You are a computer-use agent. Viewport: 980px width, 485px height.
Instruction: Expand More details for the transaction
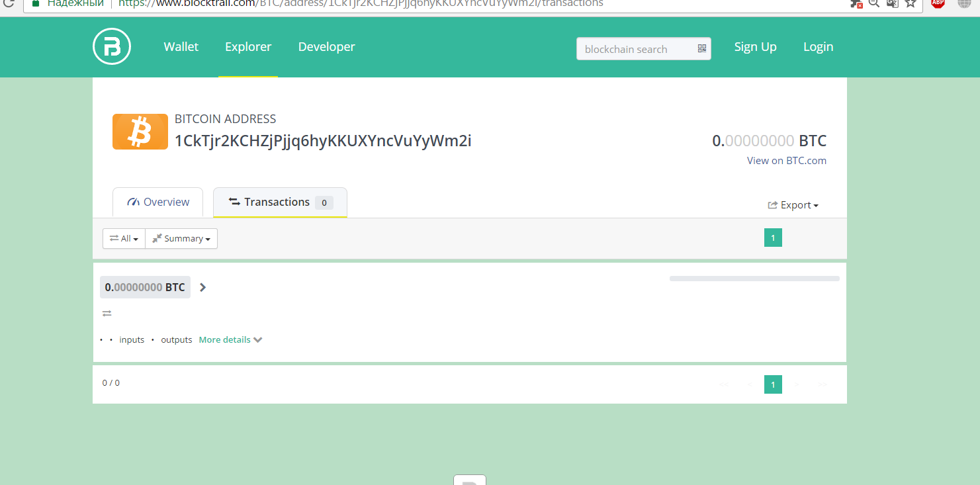pos(230,340)
